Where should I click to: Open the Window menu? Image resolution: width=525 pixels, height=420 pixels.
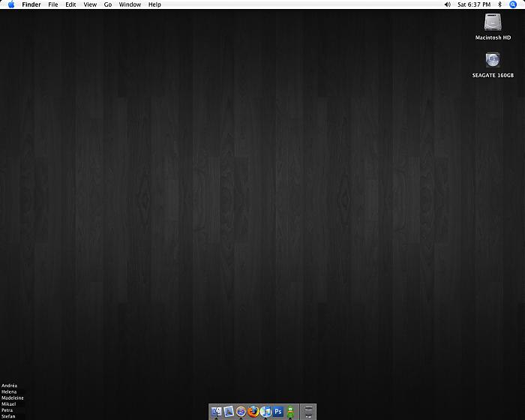click(130, 4)
